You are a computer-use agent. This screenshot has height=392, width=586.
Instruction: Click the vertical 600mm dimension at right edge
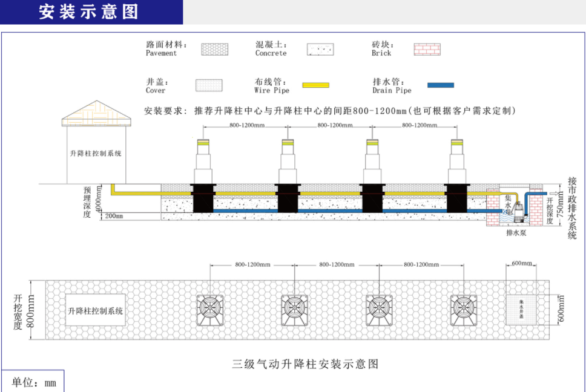[x=561, y=310]
